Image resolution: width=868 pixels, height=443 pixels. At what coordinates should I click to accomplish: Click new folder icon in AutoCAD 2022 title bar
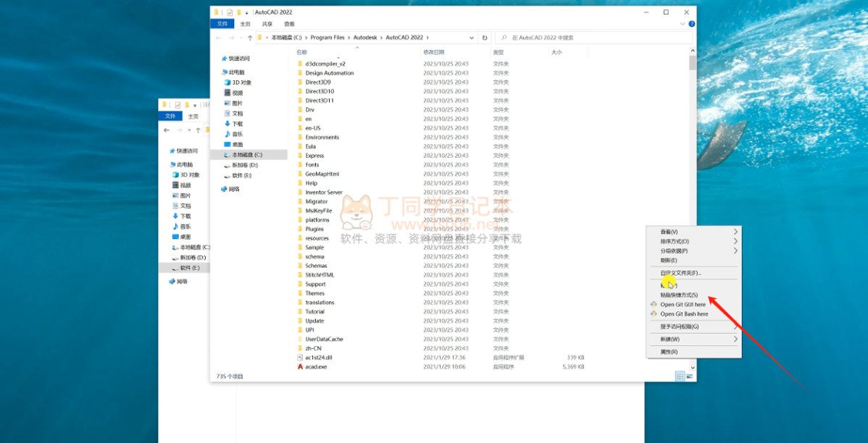tap(238, 12)
